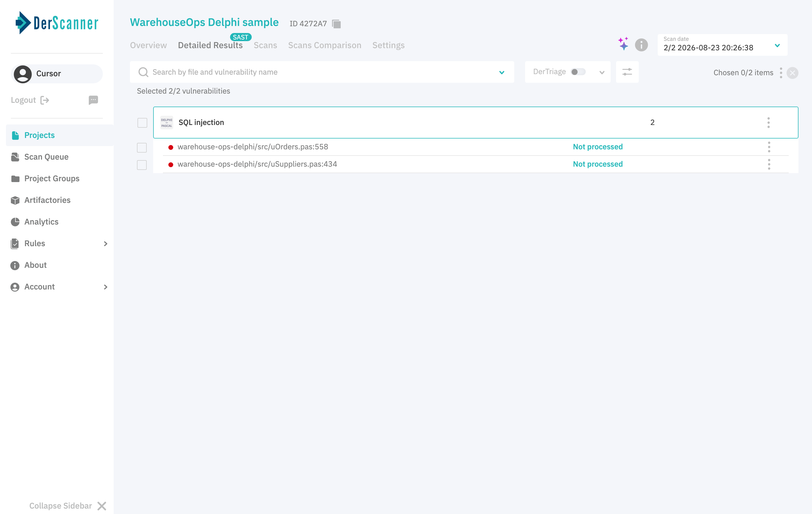Clear chosen items with the round X button
812x514 pixels.
(792, 73)
